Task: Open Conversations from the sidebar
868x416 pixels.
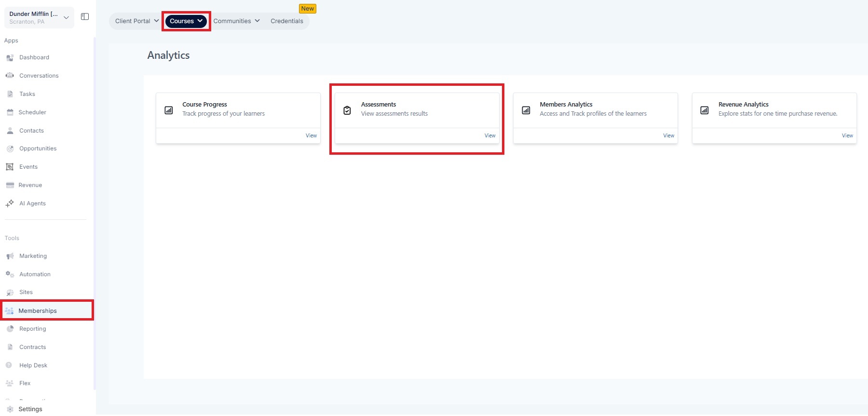Action: (39, 76)
